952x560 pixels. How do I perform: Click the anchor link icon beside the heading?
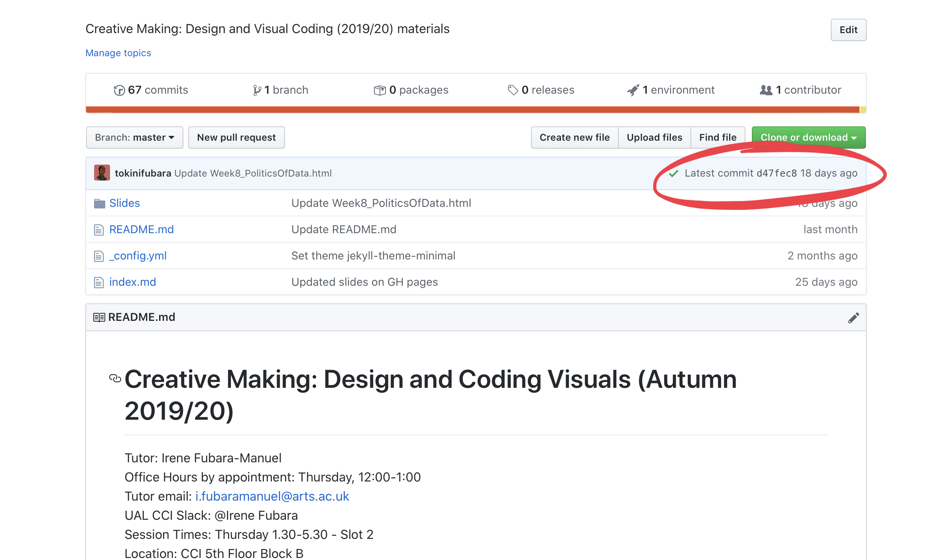115,378
